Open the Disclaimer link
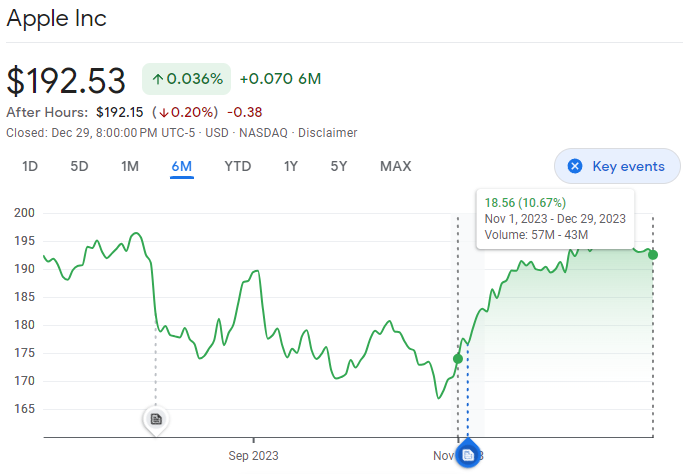The width and height of the screenshot is (683, 474). click(328, 133)
